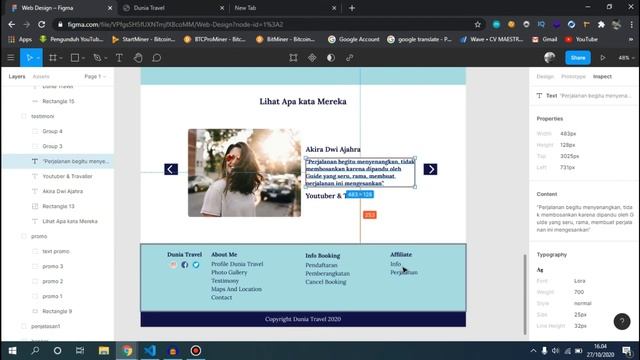Switch to the Assets tab
The height and width of the screenshot is (360, 640).
[x=41, y=76]
